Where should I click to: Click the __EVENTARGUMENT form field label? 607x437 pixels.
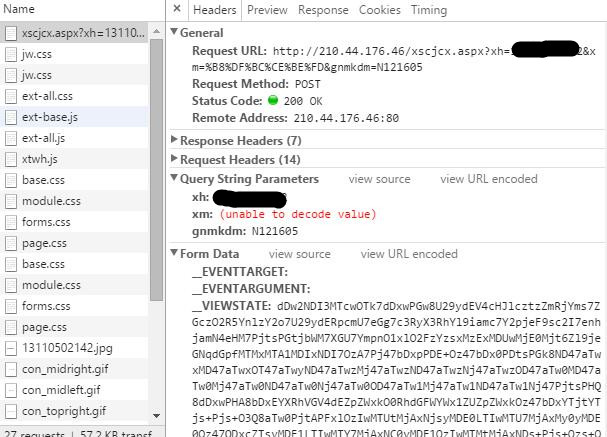tap(251, 289)
